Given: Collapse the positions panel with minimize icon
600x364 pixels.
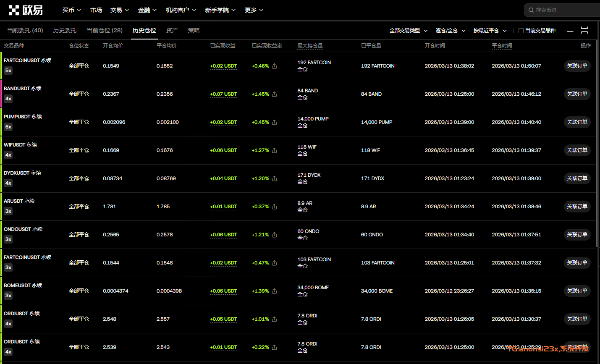Looking at the screenshot, I should coord(570,31).
